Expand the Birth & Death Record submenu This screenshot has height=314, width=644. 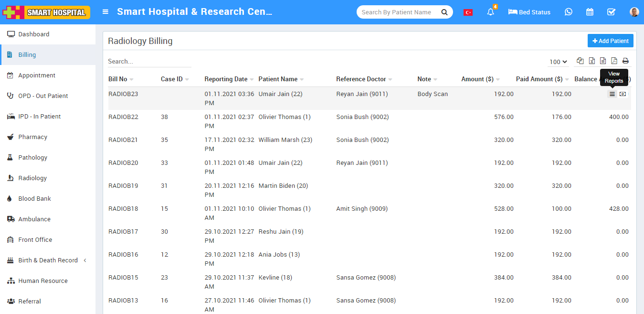tap(48, 260)
